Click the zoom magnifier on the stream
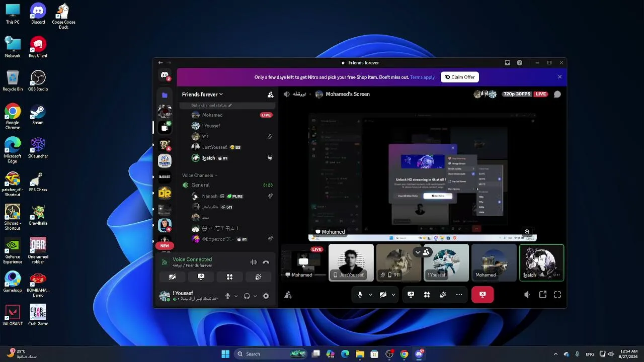The image size is (644, 362). tap(527, 232)
